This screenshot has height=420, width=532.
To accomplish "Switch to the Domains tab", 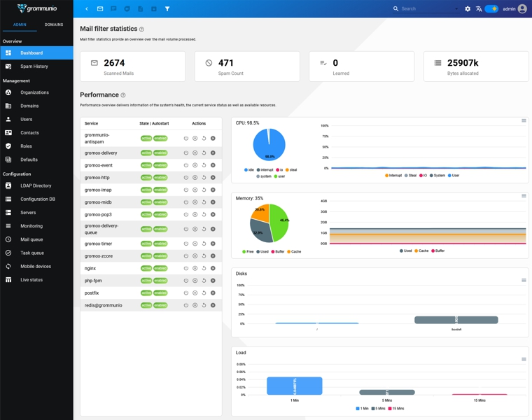I will coord(54,24).
